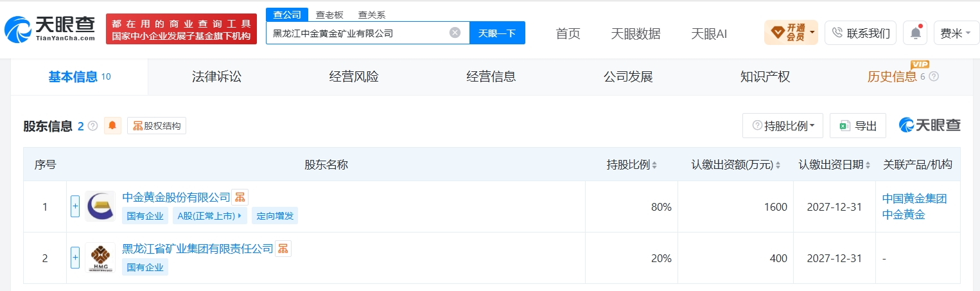The image size is (980, 291).
Task: Click the 天眼一下 search button
Action: pyautogui.click(x=497, y=33)
